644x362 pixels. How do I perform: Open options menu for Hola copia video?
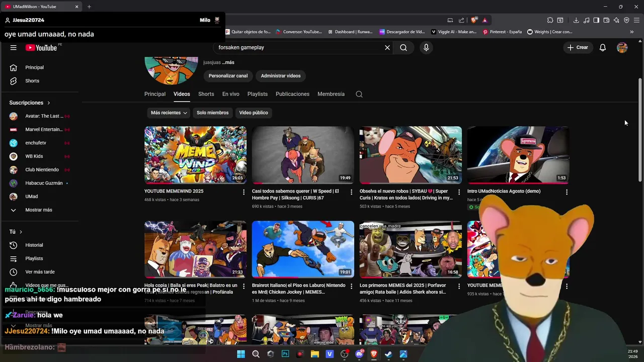click(244, 286)
